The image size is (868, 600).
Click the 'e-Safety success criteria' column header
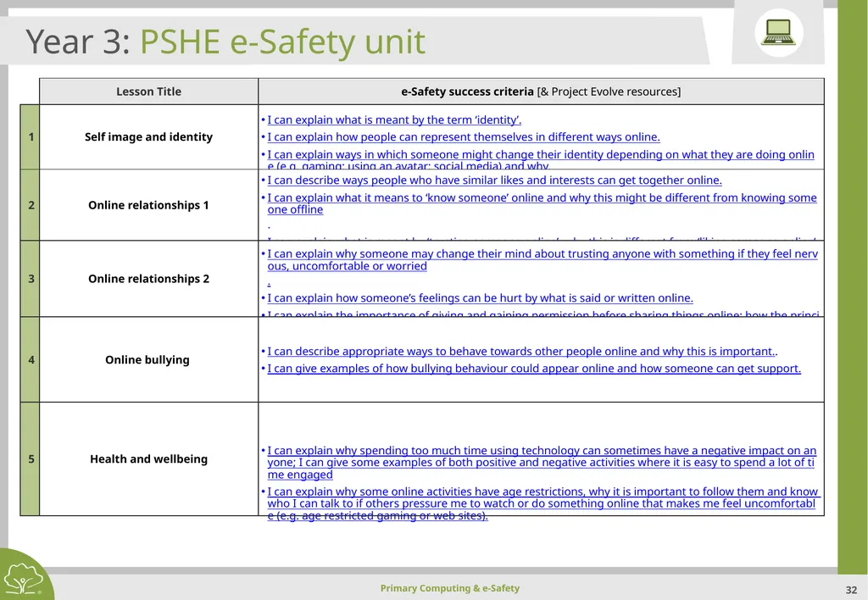pos(541,92)
